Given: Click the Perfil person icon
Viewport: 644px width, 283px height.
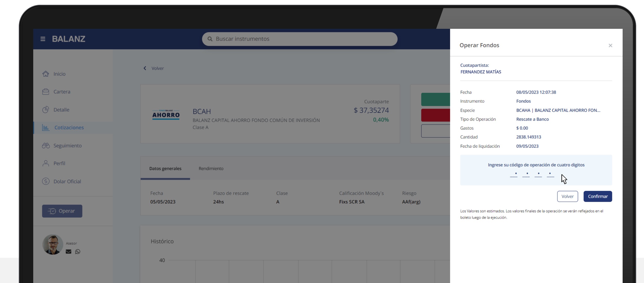Looking at the screenshot, I should tap(46, 163).
